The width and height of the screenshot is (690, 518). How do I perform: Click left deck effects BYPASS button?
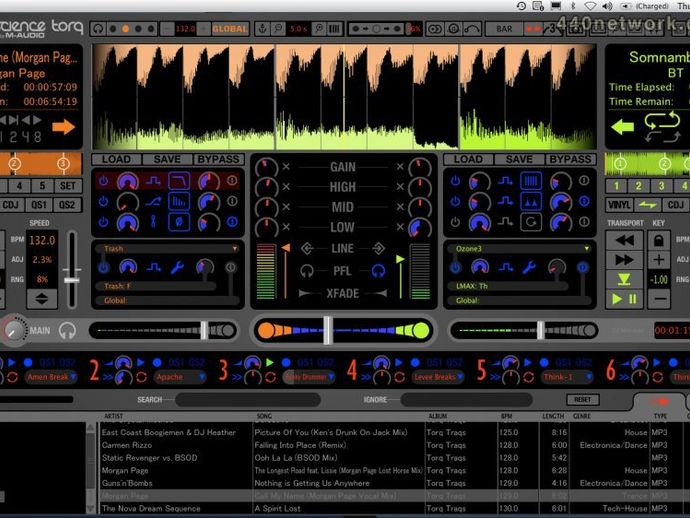[218, 159]
